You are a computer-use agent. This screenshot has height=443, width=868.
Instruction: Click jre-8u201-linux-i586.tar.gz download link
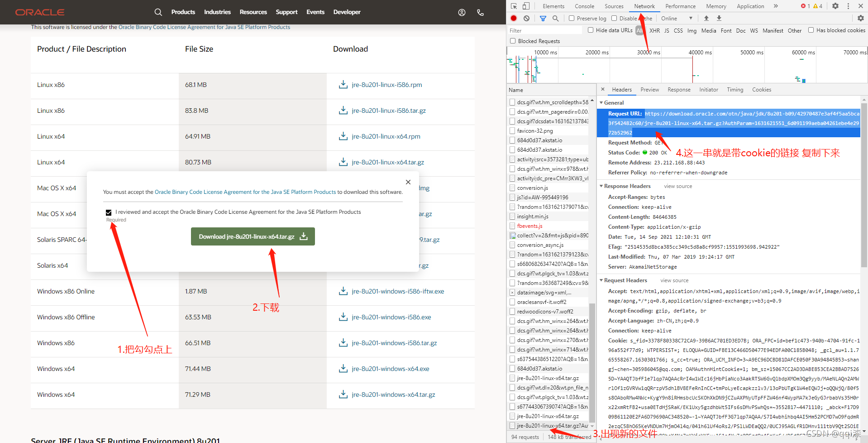point(389,111)
